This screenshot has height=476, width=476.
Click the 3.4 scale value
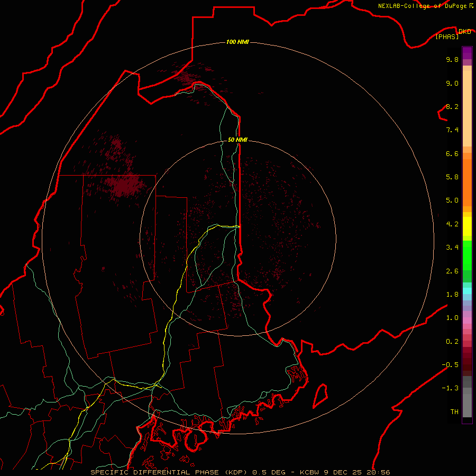click(452, 248)
